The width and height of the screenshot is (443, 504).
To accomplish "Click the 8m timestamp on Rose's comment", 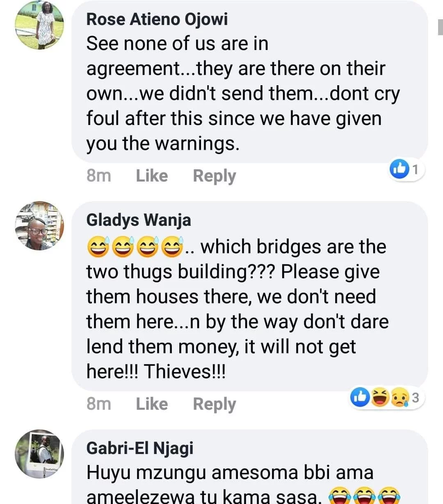I will (x=98, y=176).
